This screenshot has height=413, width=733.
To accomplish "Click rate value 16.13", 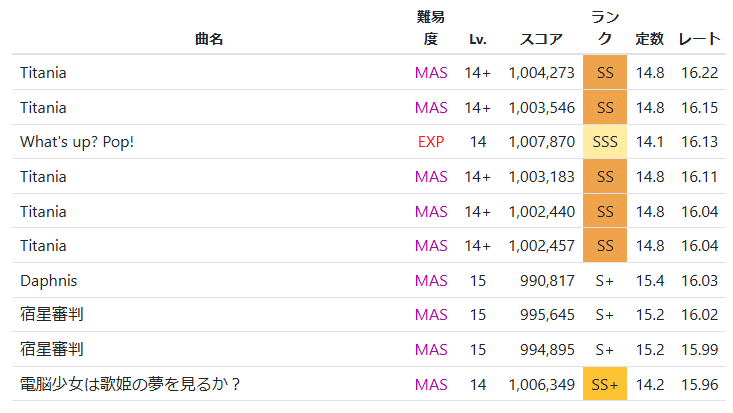I will [x=699, y=142].
